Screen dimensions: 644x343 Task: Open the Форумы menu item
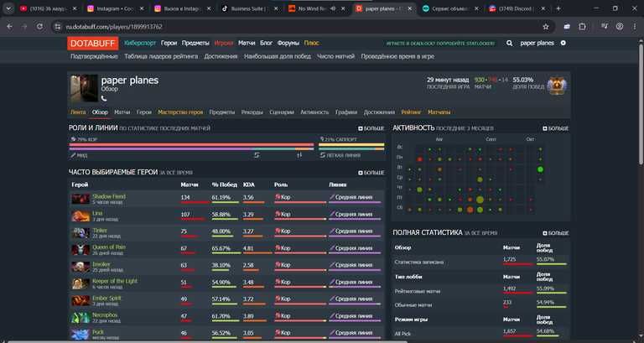pos(288,43)
